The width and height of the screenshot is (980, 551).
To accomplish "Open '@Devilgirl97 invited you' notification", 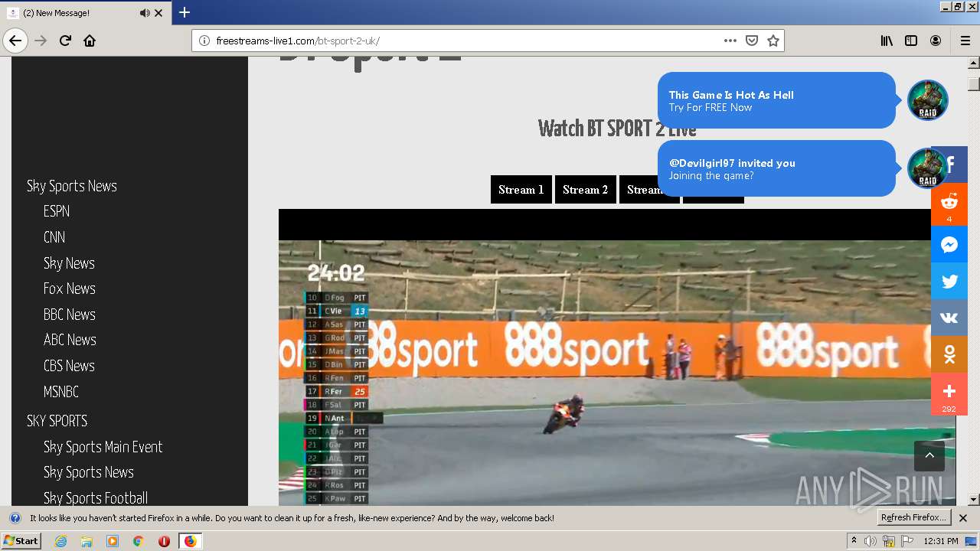I will click(x=776, y=168).
